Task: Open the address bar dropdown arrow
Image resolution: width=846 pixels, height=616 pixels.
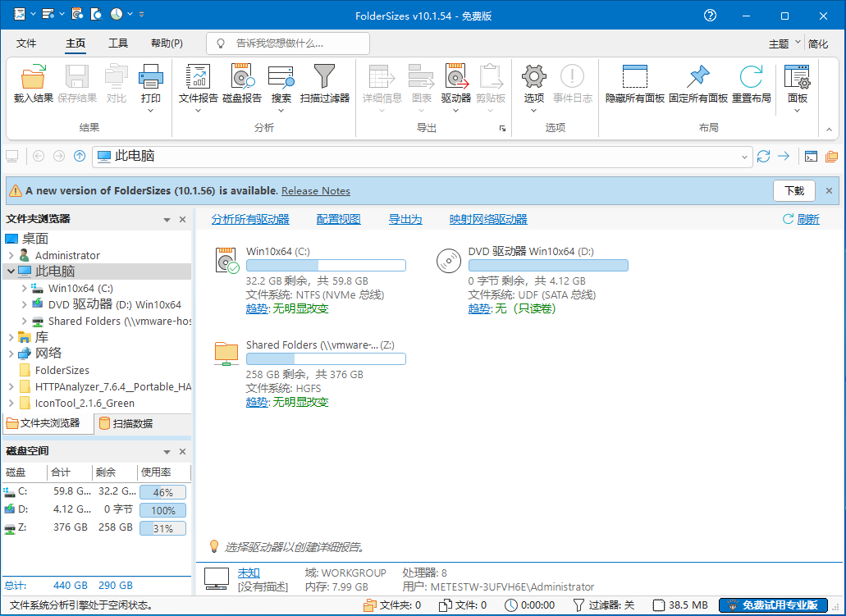Action: [x=744, y=157]
